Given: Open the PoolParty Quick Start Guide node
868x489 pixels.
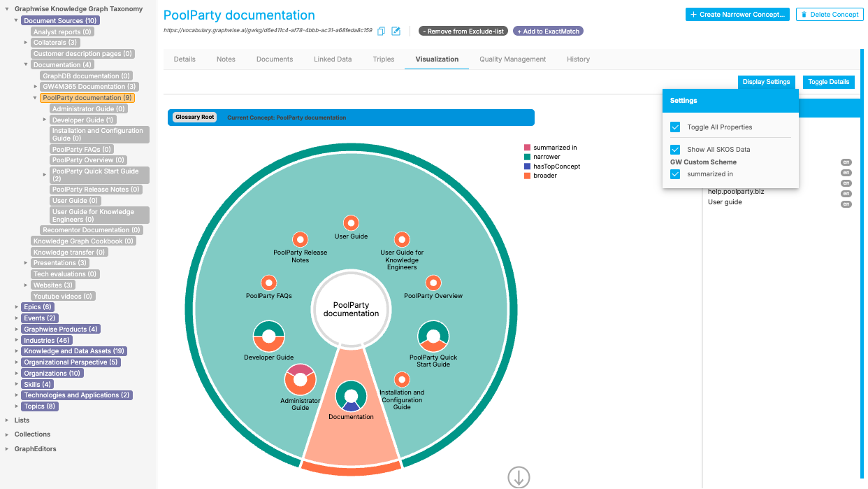Looking at the screenshot, I should click(x=433, y=336).
